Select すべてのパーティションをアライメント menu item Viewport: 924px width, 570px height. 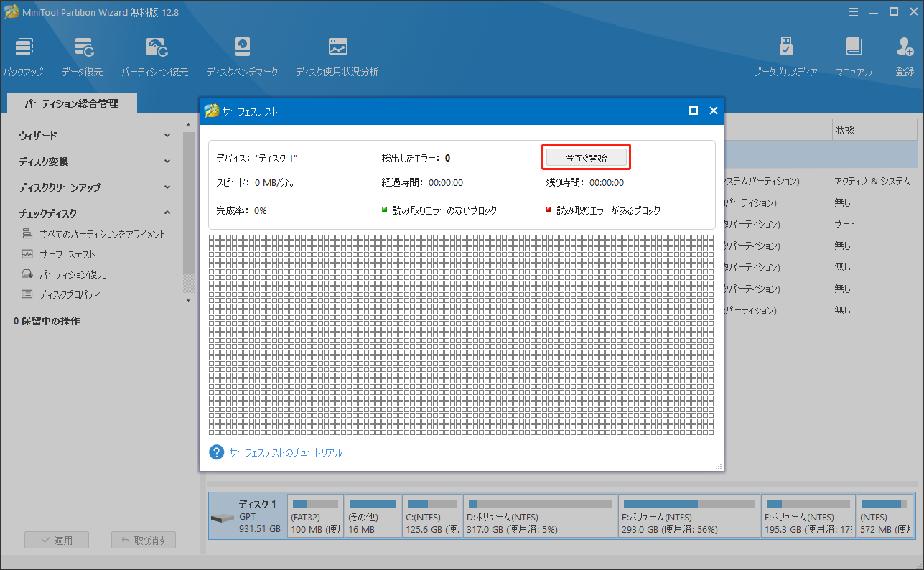coord(103,234)
